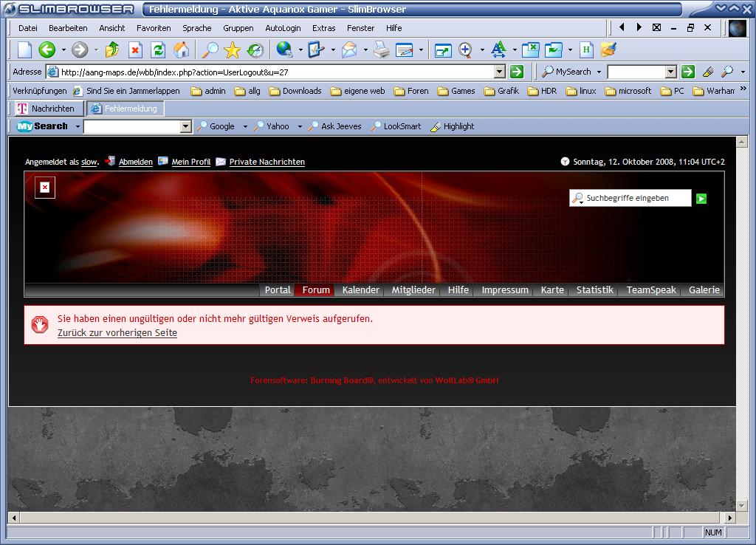Refresh the page with the reload icon
The width and height of the screenshot is (756, 545).
point(158,50)
